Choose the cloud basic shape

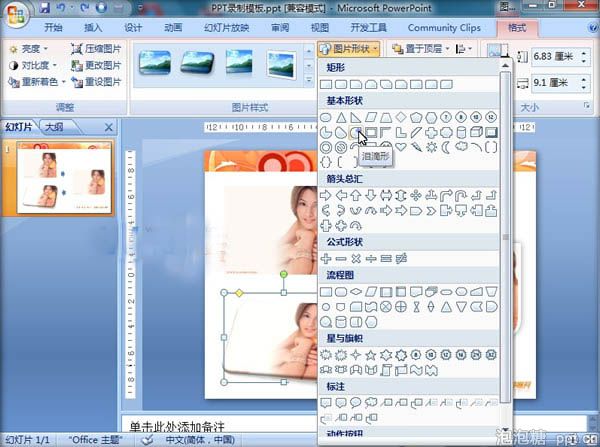[461, 146]
